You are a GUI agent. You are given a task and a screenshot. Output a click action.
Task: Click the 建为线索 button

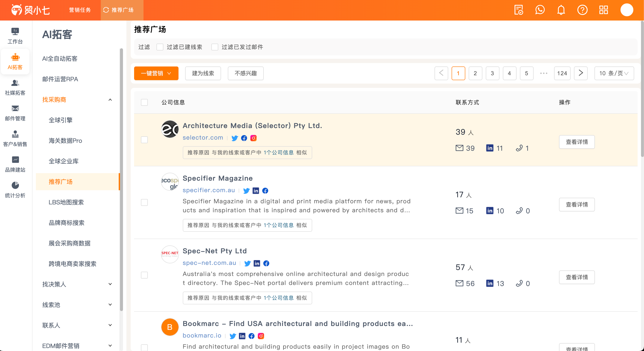point(203,73)
